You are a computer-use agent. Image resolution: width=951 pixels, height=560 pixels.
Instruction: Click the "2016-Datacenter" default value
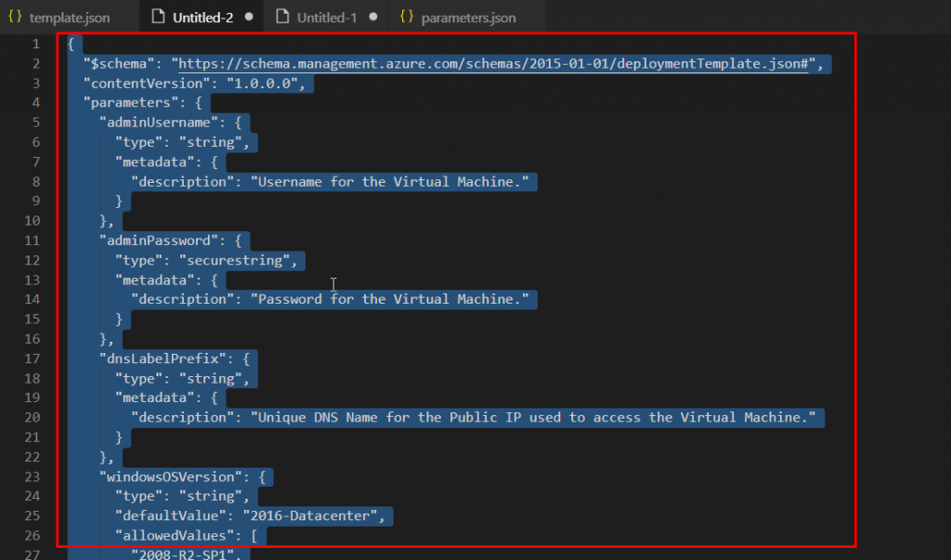tap(310, 515)
